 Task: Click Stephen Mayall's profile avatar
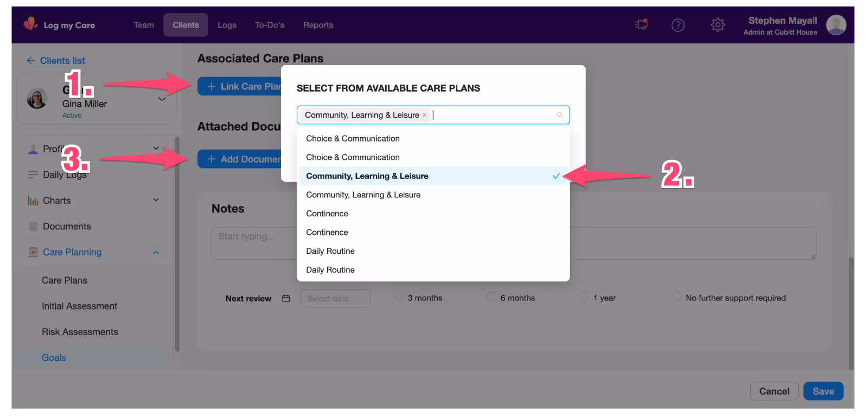click(x=836, y=25)
